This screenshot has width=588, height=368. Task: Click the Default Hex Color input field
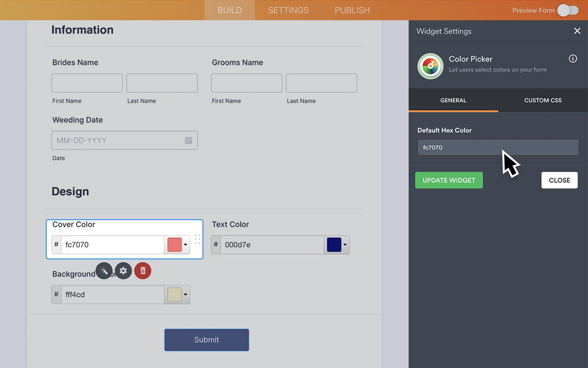click(x=498, y=147)
